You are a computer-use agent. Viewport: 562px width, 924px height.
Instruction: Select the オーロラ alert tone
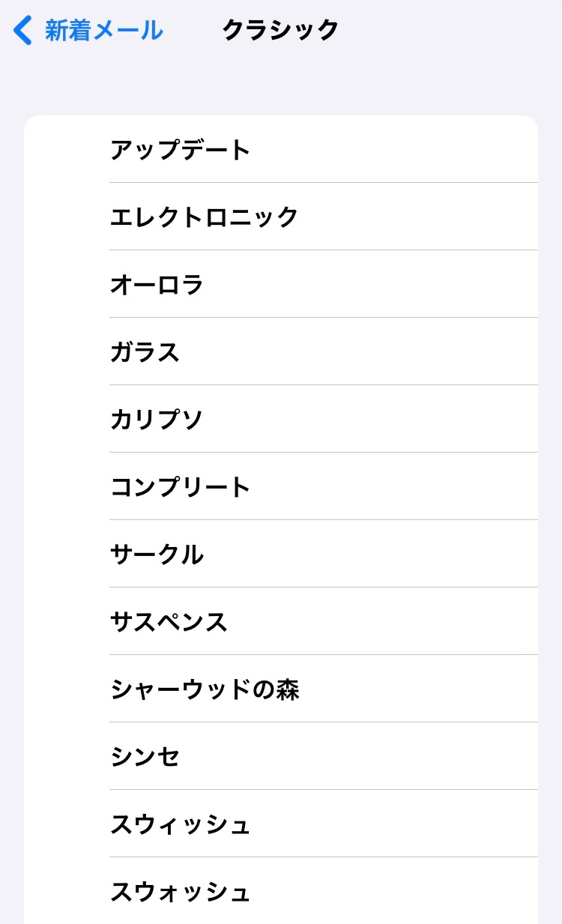coord(157,285)
